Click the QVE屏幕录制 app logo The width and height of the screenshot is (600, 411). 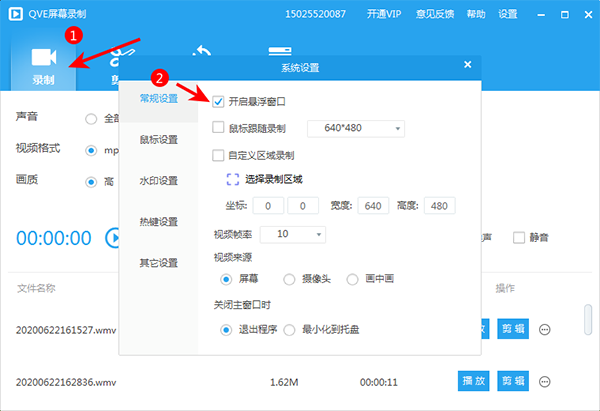coord(15,14)
